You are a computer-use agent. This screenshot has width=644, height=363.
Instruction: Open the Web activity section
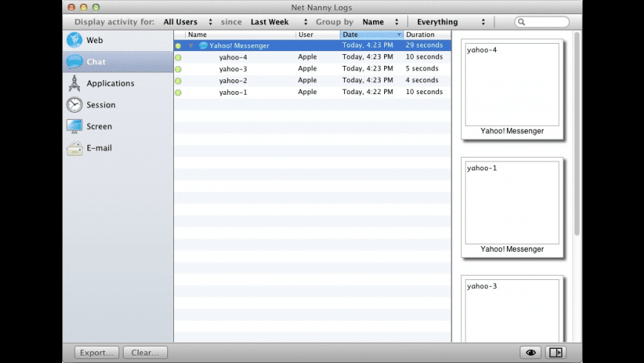118,40
